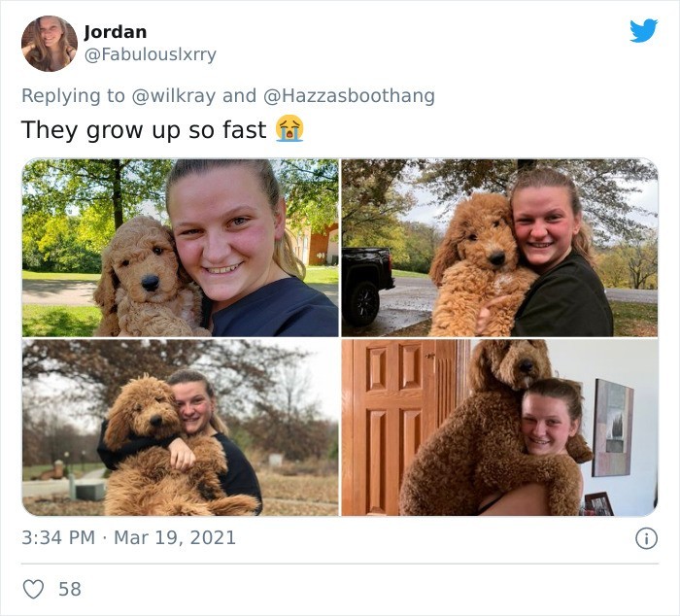Screen dimensions: 680x616
Task: Click the crying face emoji
Action: pos(289,128)
